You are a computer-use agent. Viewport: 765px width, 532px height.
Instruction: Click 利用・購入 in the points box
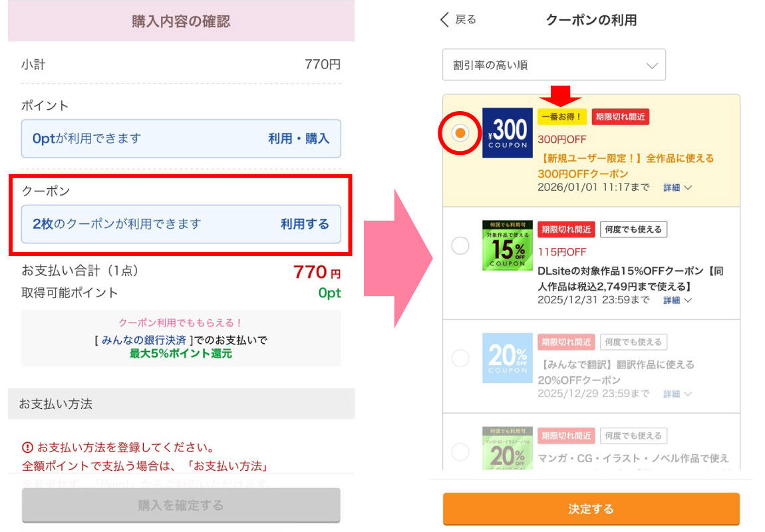pyautogui.click(x=299, y=138)
